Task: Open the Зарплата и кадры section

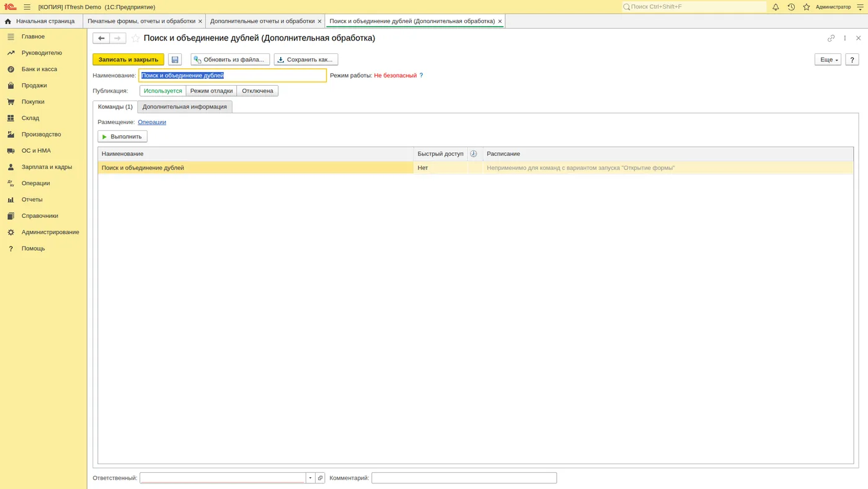Action: [x=46, y=167]
